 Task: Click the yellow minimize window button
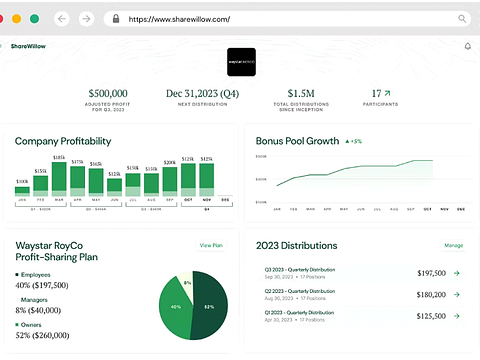[x=17, y=19]
